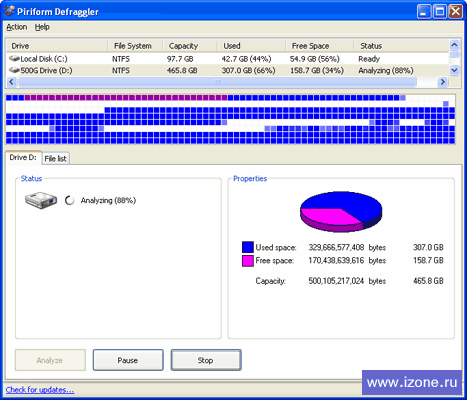Click the Defraggler app icon in title bar
This screenshot has height=400, width=467.
pos(10,11)
